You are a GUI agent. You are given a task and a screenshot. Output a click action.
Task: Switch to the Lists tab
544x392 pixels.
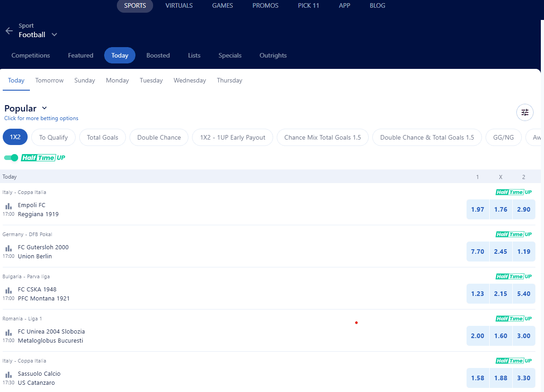coord(194,55)
